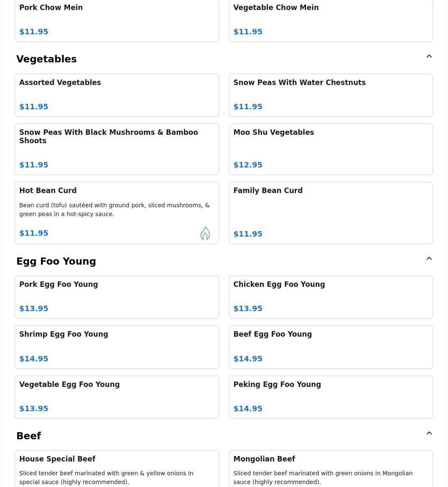Click the spicy flame icon on Hot Bean Curd
The image size is (448, 487).
click(205, 233)
